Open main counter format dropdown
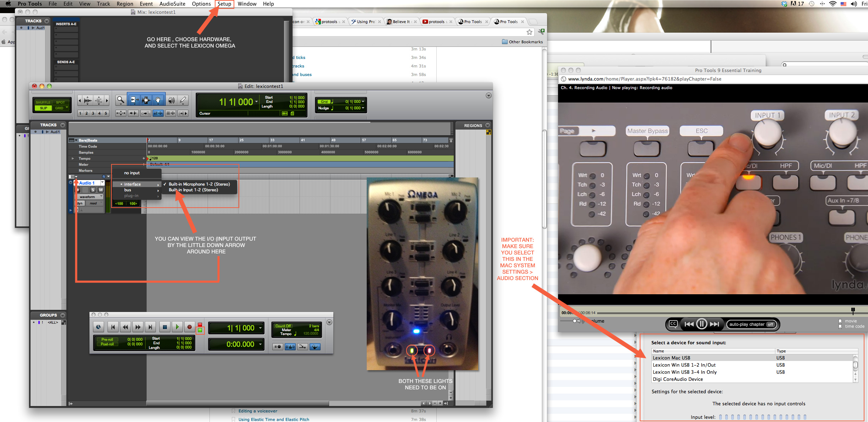The width and height of the screenshot is (868, 422). click(257, 102)
